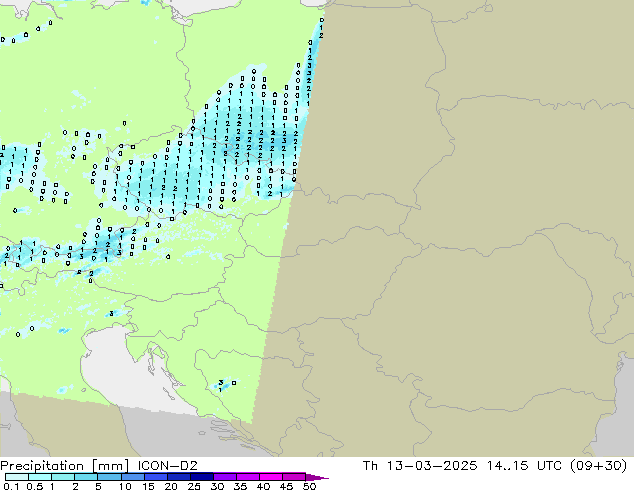Click the legend label '50'
Viewport: 634px width, 490px height.
coord(309,486)
